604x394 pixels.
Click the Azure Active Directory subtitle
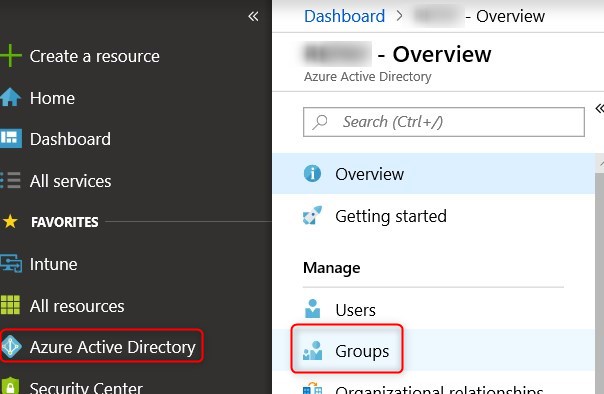coord(367,77)
